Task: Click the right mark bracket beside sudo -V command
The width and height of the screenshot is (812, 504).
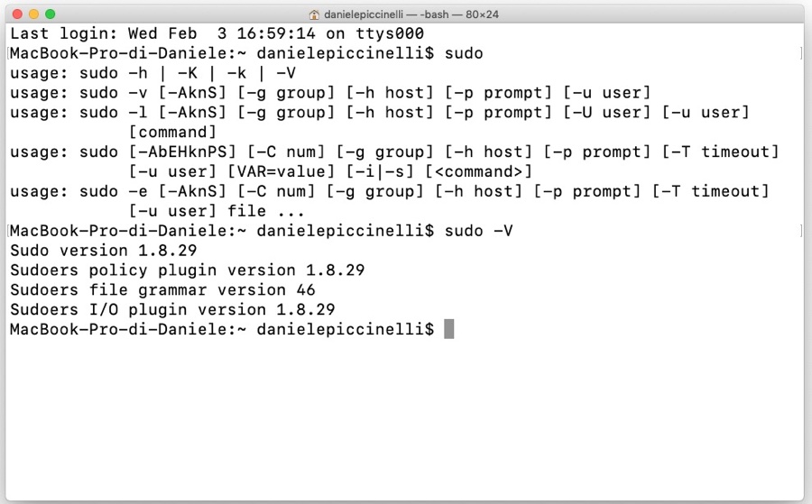Action: pyautogui.click(x=800, y=231)
